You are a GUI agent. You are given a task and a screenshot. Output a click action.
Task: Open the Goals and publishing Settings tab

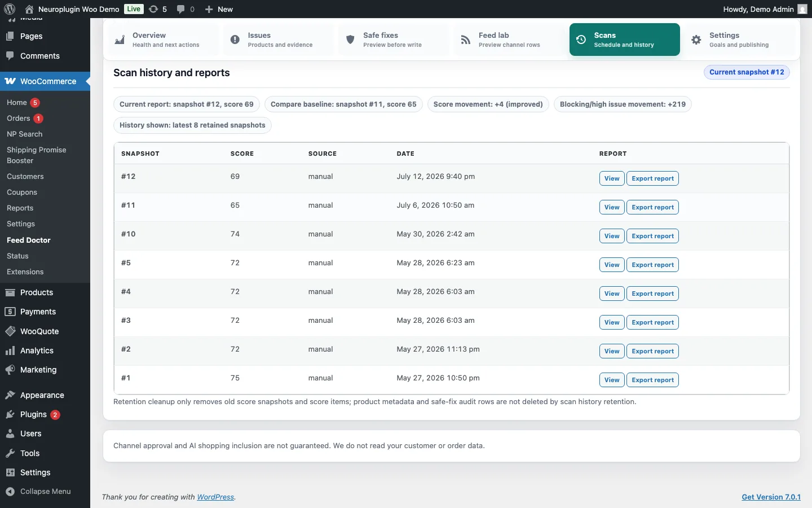tap(740, 40)
